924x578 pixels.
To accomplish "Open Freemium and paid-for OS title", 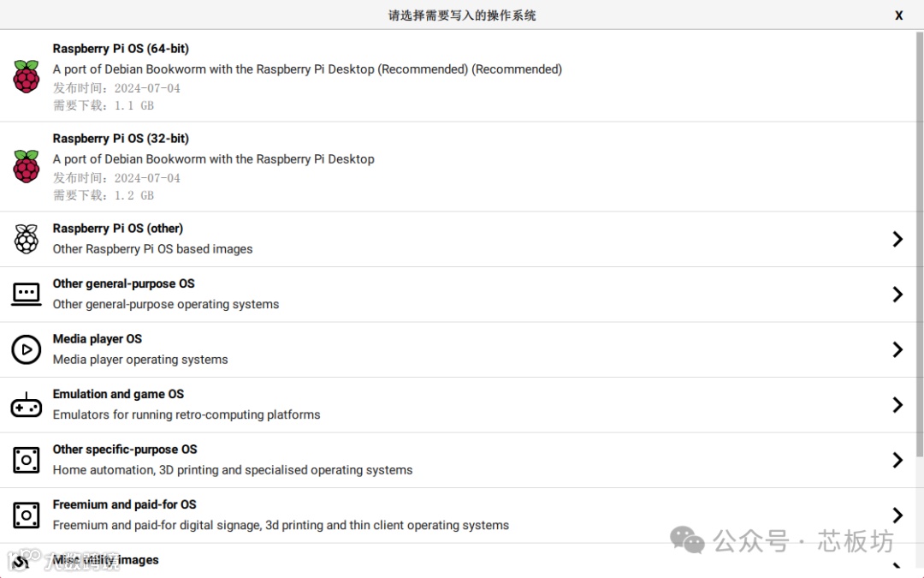I will [124, 505].
